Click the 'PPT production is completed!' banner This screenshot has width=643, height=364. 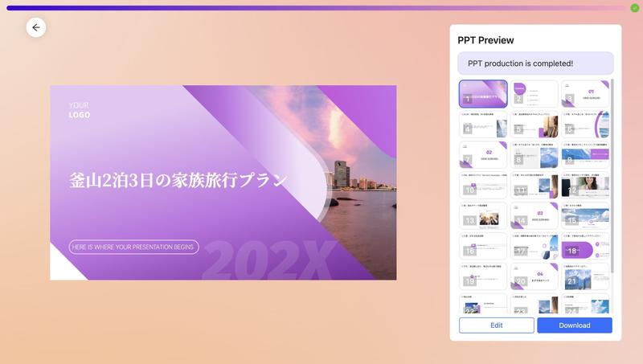click(535, 63)
